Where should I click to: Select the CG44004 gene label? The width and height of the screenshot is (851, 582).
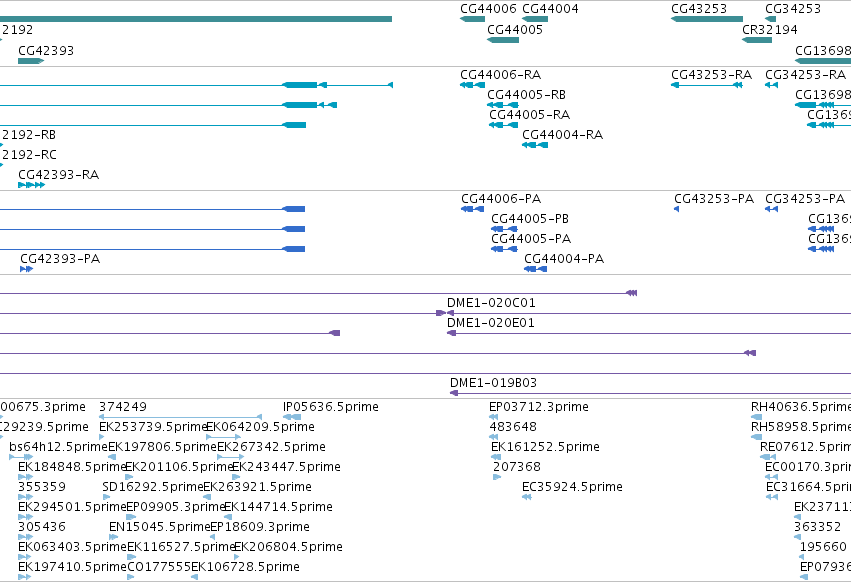point(550,9)
